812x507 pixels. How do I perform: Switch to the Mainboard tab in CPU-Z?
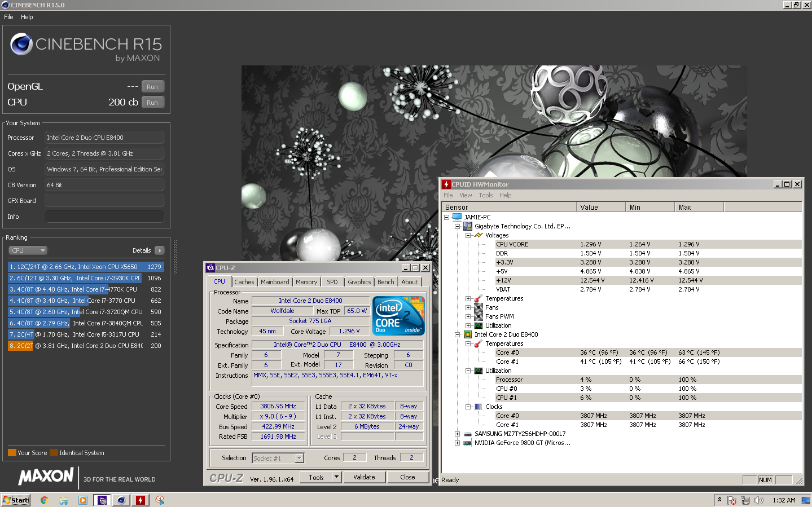click(275, 282)
